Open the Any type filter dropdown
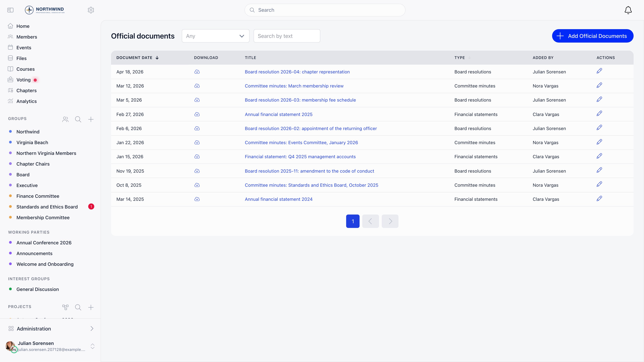Viewport: 644px width, 362px height. [x=216, y=36]
